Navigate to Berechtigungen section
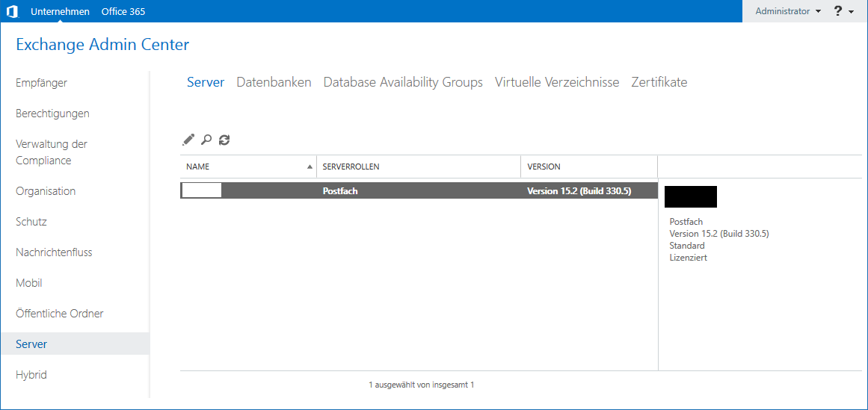 point(52,114)
